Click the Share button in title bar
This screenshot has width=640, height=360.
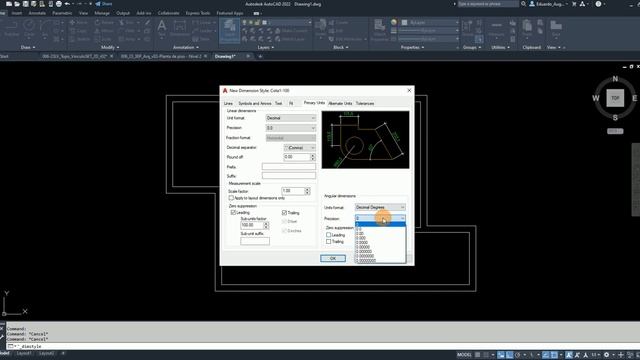point(104,4)
